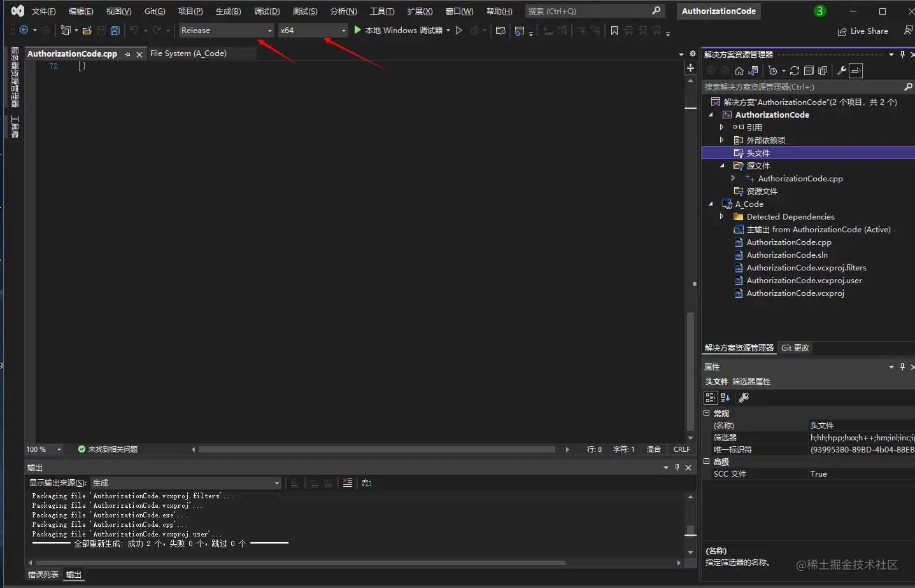Click the 未找到相关问题 status indicator

click(108, 449)
